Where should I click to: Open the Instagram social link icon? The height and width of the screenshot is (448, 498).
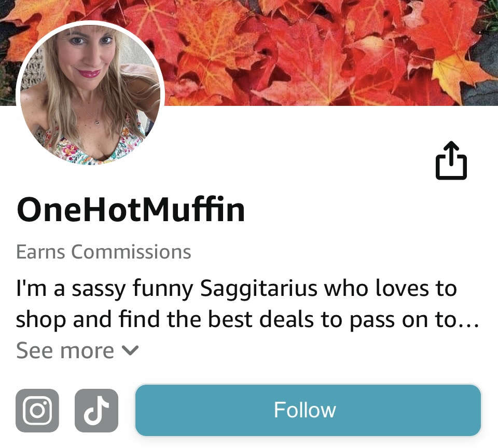tap(37, 410)
